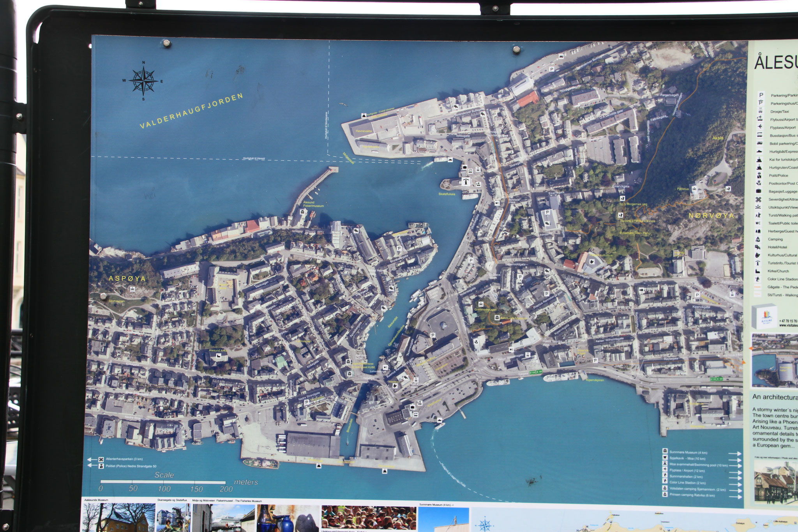Click the Flyplass/Airport plane legend icon
This screenshot has height=532, width=798.
point(760,127)
